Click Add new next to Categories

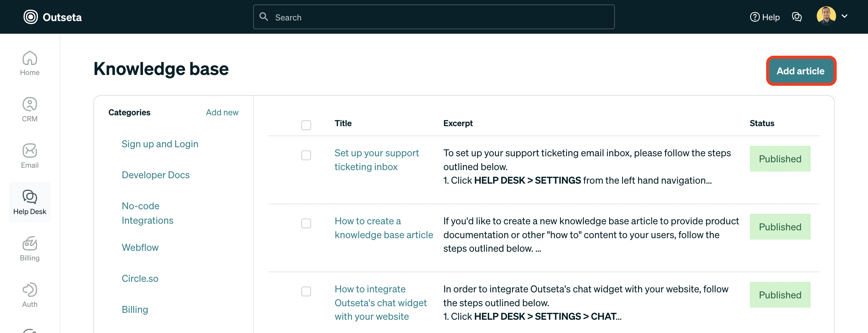point(222,113)
